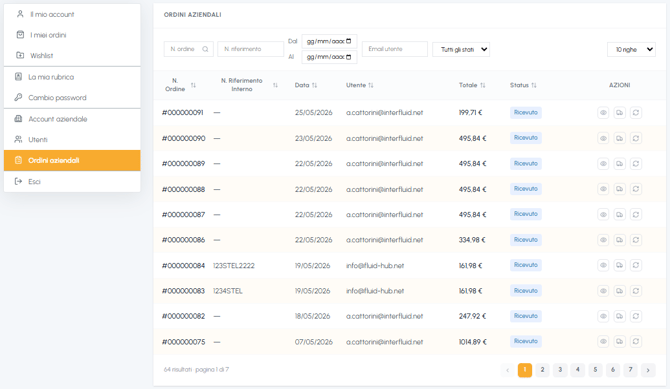Open Account aziendale from the sidebar

pos(72,119)
